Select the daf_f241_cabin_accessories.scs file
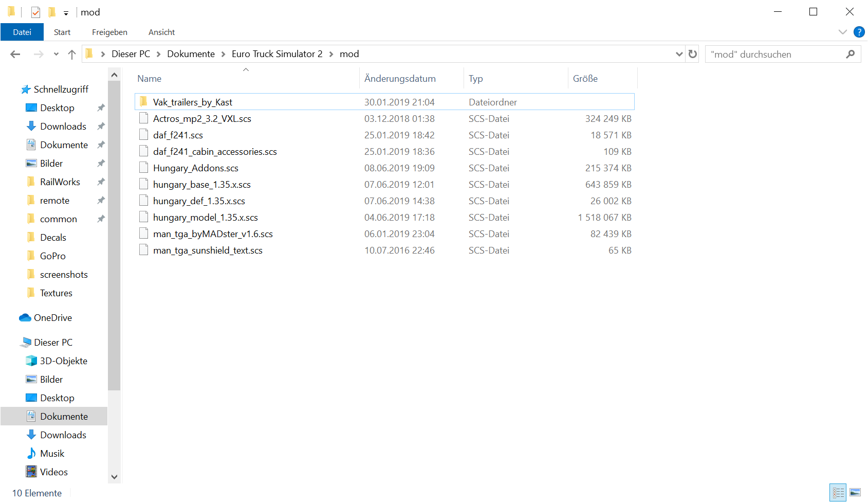This screenshot has height=502, width=868. [x=384, y=151]
